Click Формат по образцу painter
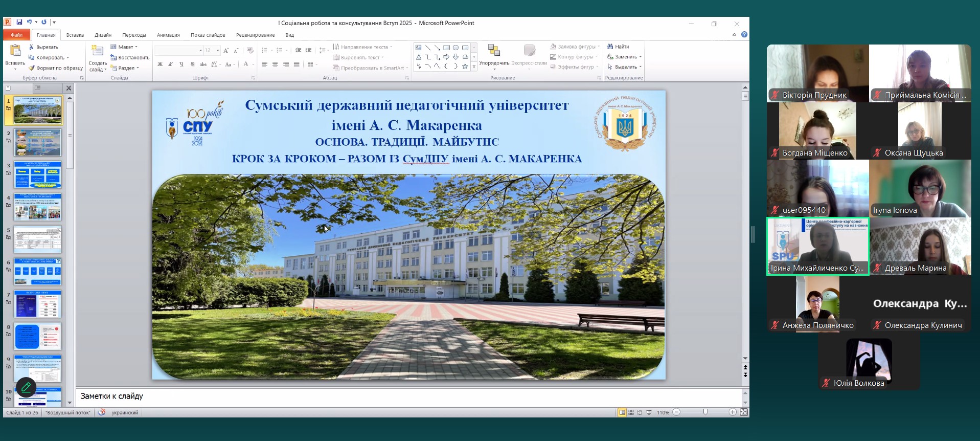 (55, 68)
